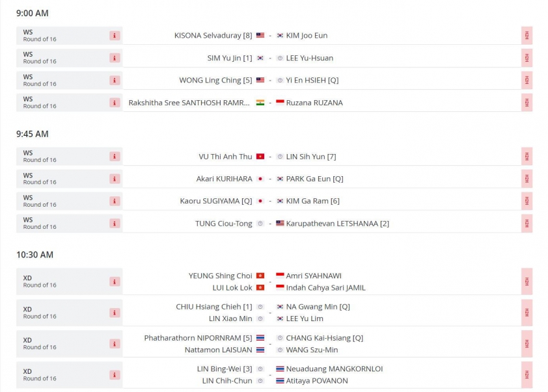Click player Amri SYAHNAWI name
Screen dimensions: 548x392
coord(314,276)
